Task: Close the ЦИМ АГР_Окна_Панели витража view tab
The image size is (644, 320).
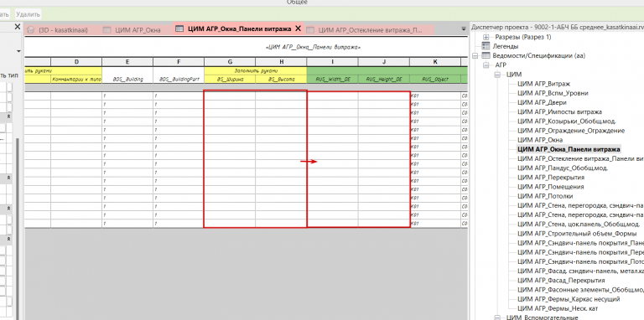Action: point(299,28)
